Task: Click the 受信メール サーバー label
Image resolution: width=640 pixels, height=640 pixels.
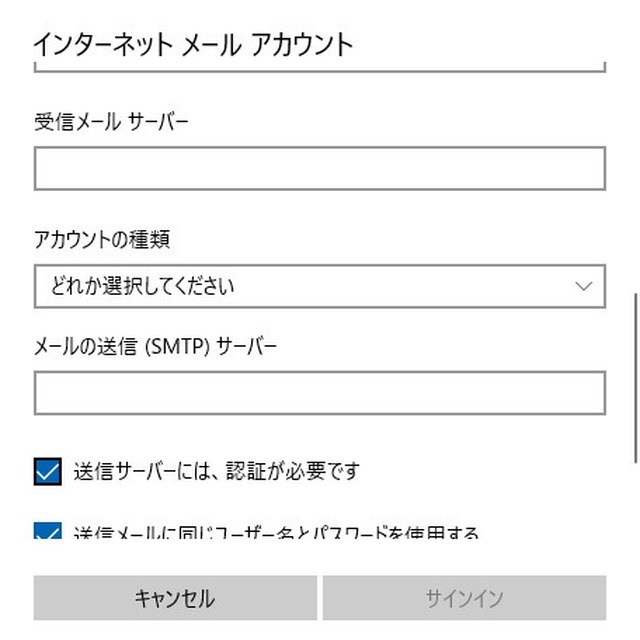Action: coord(111,122)
